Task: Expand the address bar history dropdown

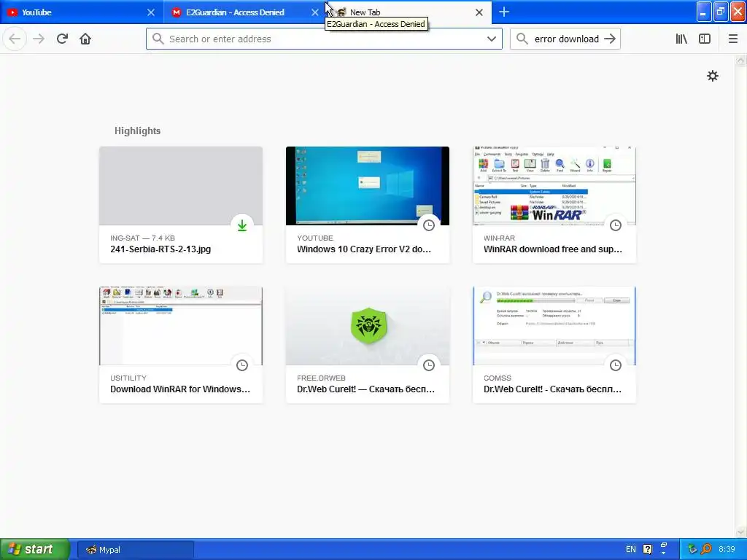Action: coord(492,39)
